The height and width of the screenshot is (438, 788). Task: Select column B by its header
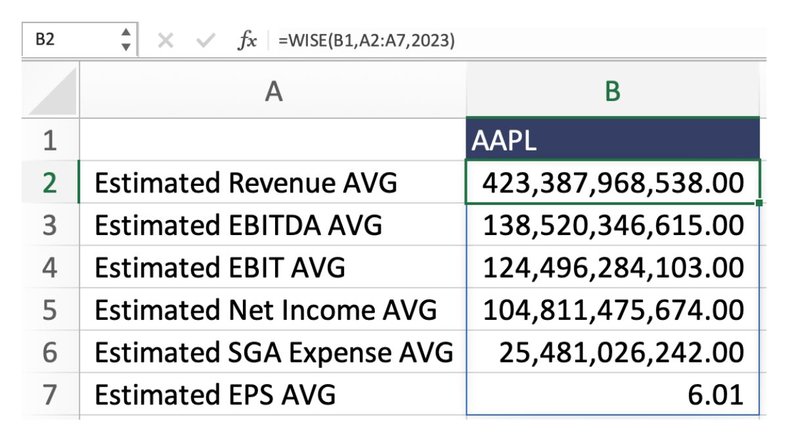click(x=612, y=91)
